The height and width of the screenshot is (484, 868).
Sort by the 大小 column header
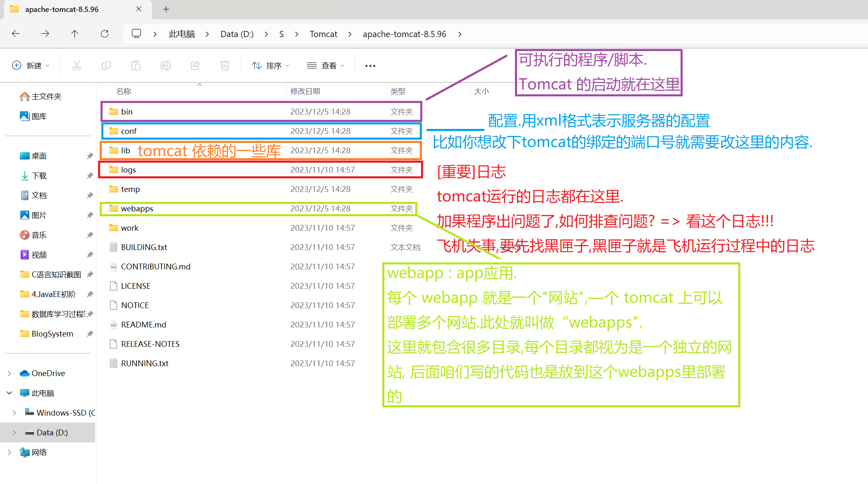(482, 91)
